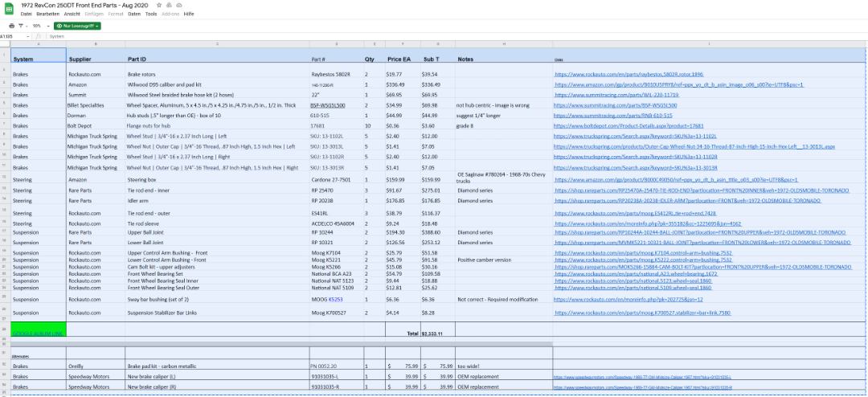Click the greyed Einfügen menu

click(94, 14)
